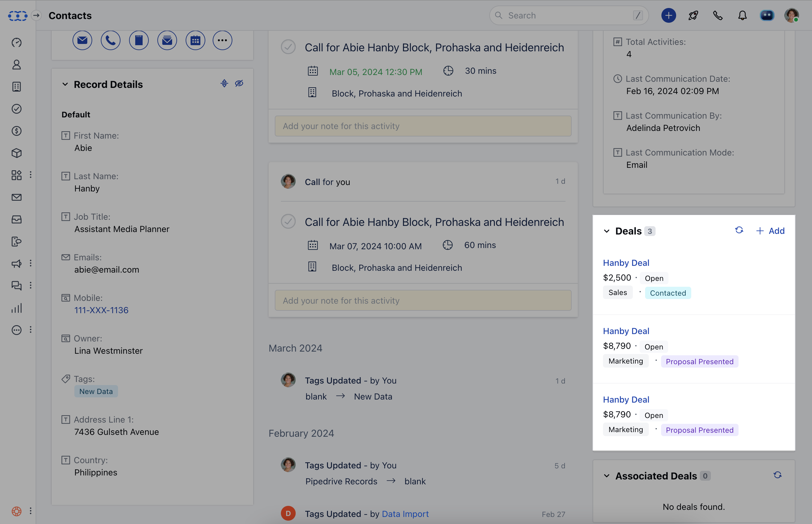Click the Contacted stage badge

point(668,293)
